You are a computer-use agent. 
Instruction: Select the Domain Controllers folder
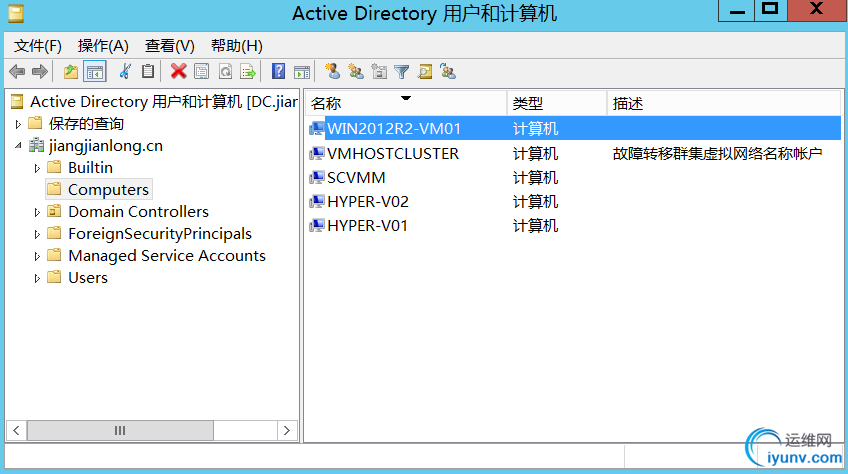(138, 211)
